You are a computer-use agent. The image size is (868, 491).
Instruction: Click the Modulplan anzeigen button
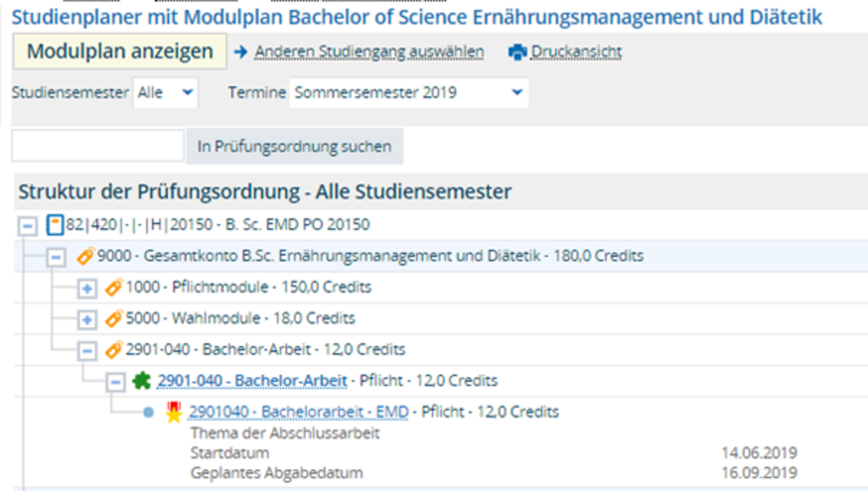[120, 51]
